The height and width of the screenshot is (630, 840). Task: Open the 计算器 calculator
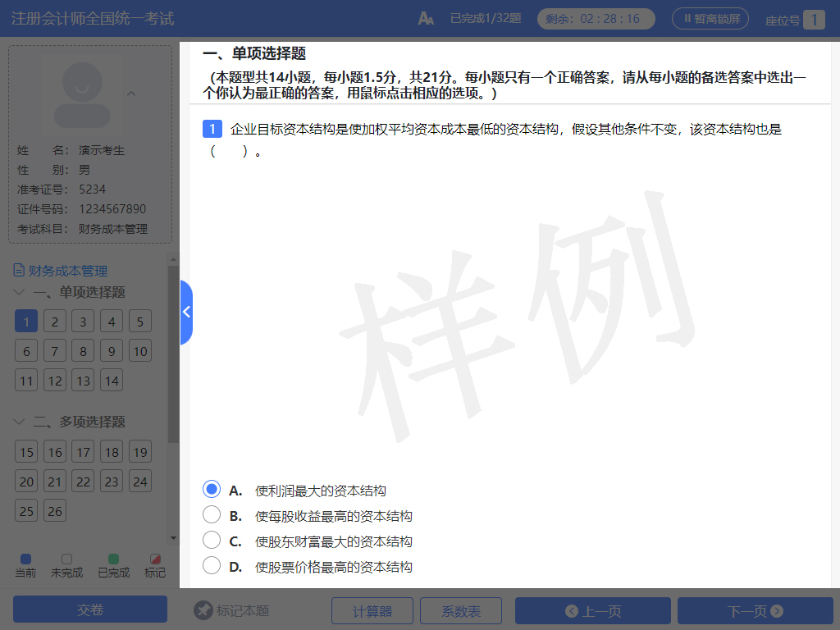[x=372, y=610]
